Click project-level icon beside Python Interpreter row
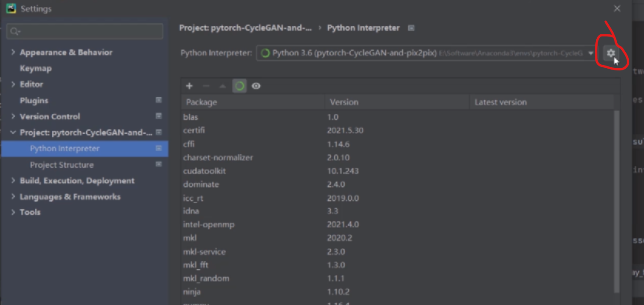This screenshot has height=305, width=644. pos(158,148)
